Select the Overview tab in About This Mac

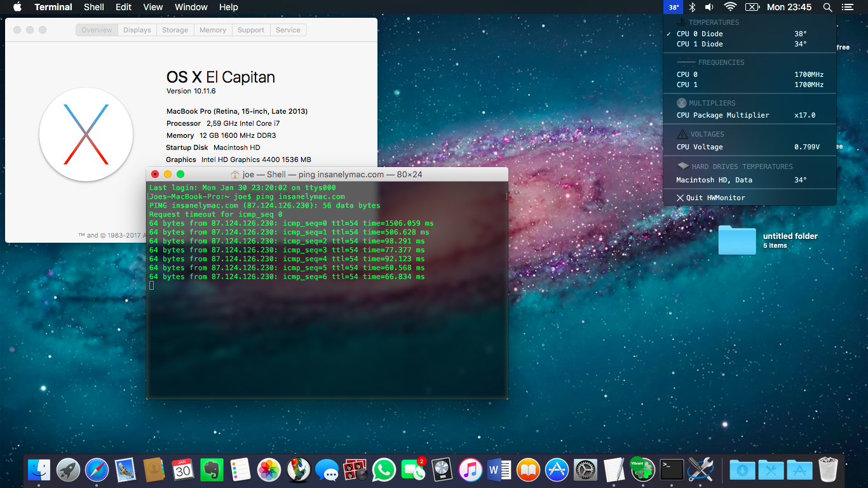[97, 30]
